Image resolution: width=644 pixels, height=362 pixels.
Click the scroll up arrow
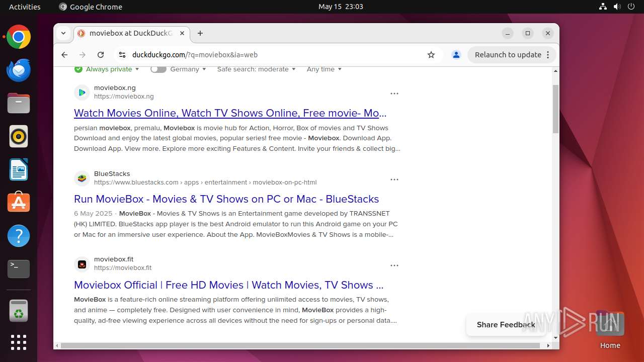(556, 71)
